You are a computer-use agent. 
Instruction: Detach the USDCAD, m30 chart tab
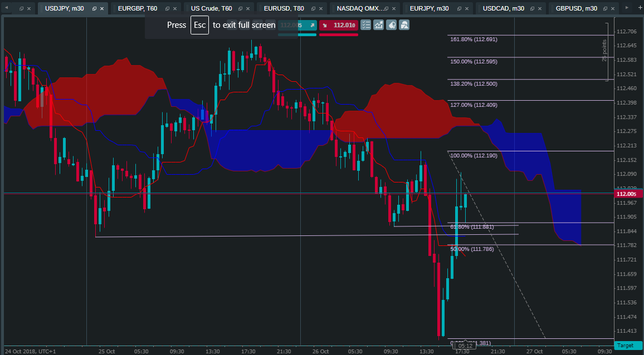533,8
